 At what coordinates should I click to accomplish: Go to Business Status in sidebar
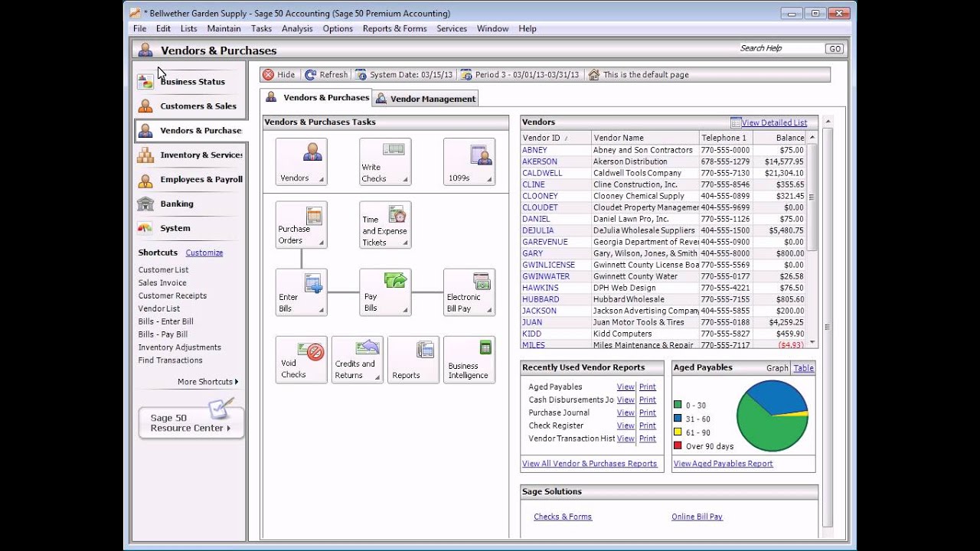tap(190, 81)
